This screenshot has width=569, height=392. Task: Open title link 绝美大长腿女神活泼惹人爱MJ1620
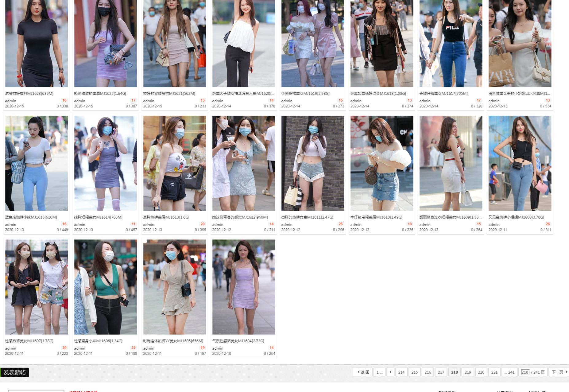243,93
